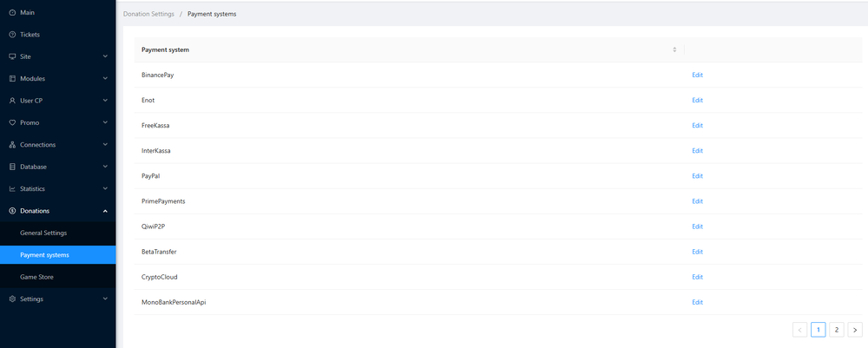The image size is (868, 348).
Task: Open the Game Store menu item
Action: [x=37, y=277]
